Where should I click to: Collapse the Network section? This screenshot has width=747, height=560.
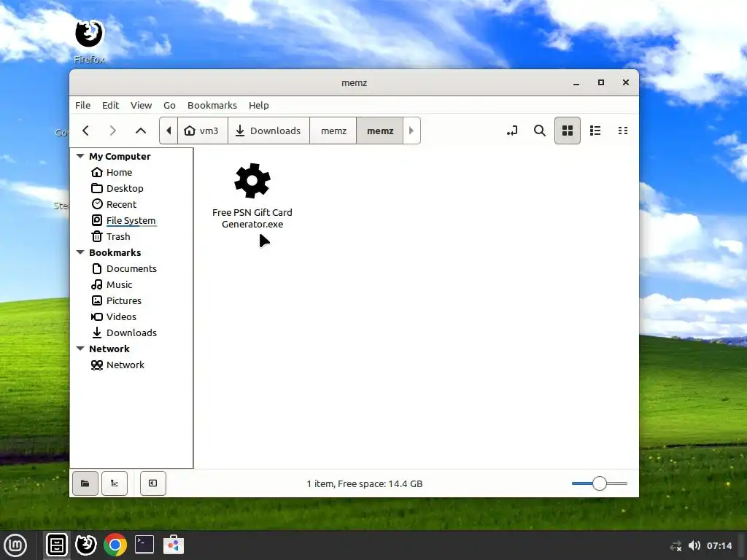pos(80,349)
